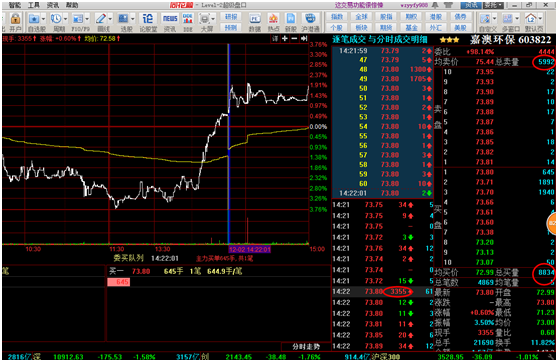Click the 嘉澳环保 603822 stock title

tap(510, 40)
